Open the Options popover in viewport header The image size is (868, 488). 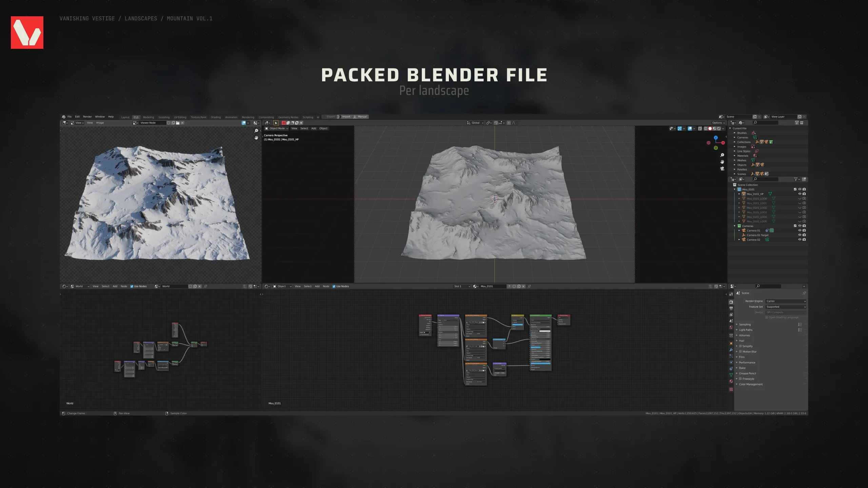click(718, 123)
